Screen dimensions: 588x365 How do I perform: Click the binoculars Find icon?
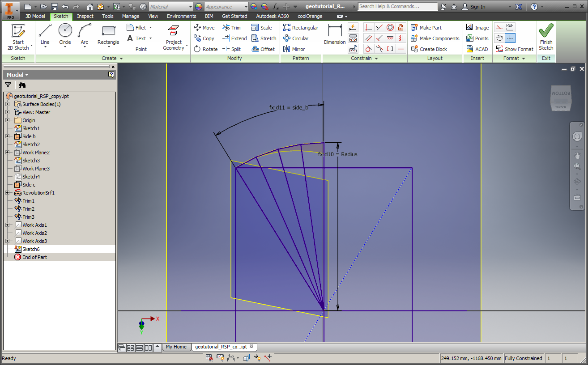click(x=22, y=85)
